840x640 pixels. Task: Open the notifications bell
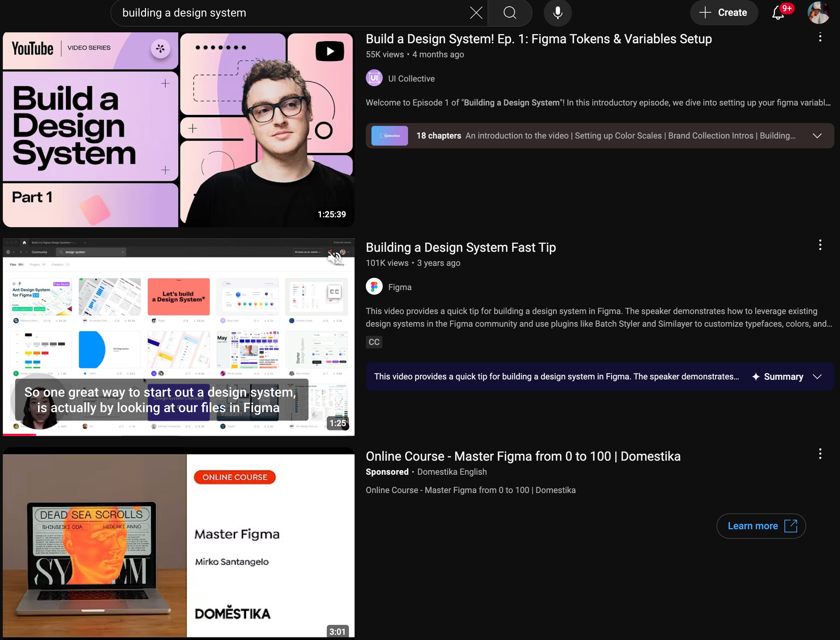pos(778,13)
